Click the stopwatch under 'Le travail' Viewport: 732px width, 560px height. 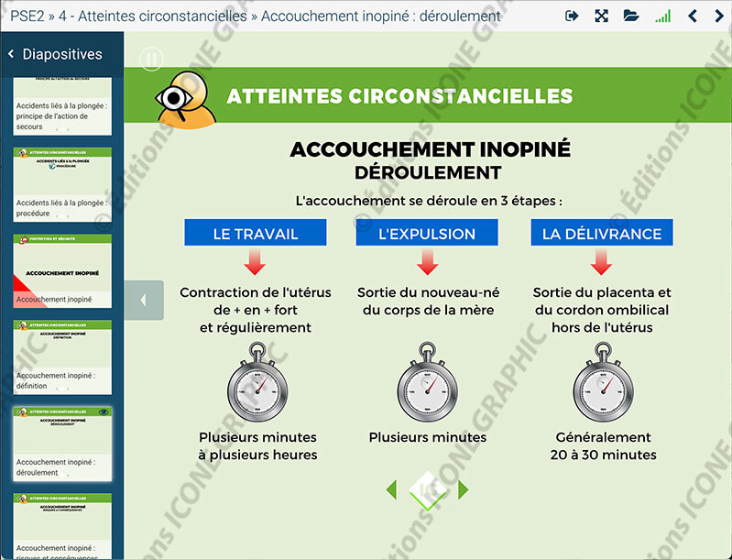click(x=257, y=382)
